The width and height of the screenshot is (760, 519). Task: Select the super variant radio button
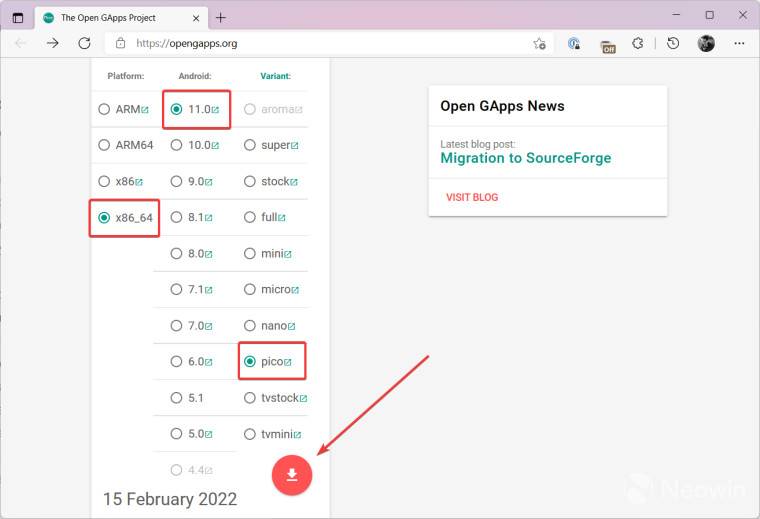250,145
